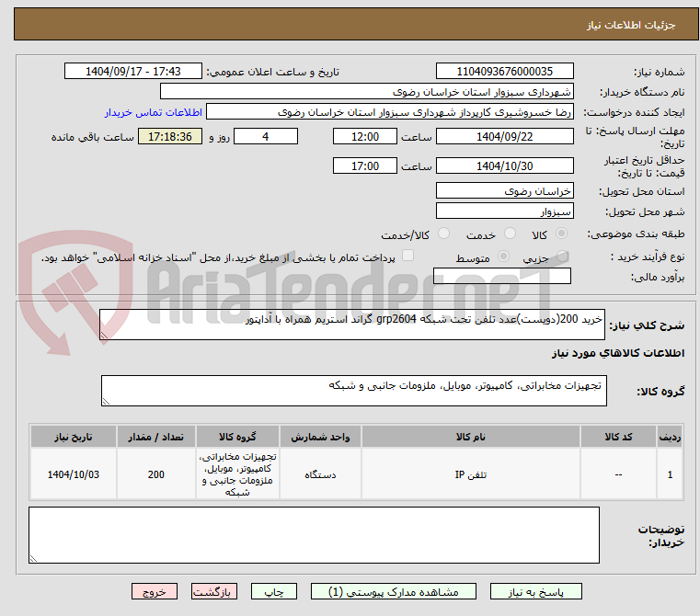Click the شهر محل تحویل field سبزوار
Image resolution: width=700 pixels, height=616 pixels.
504,211
